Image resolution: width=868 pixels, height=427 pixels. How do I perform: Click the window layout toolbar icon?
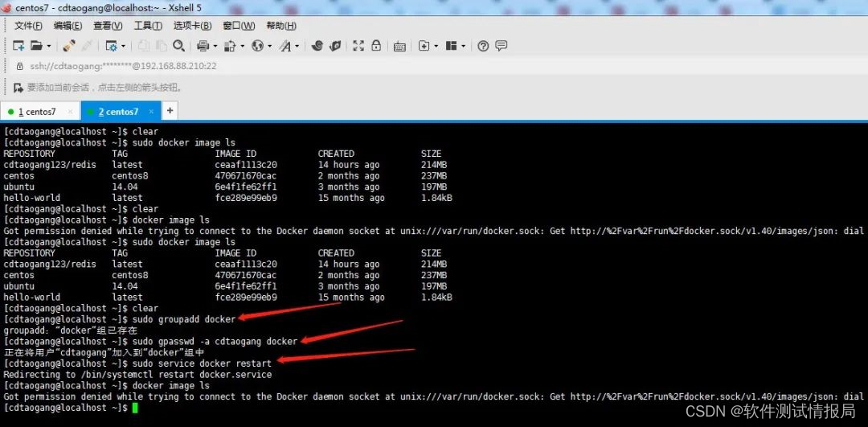coord(452,46)
